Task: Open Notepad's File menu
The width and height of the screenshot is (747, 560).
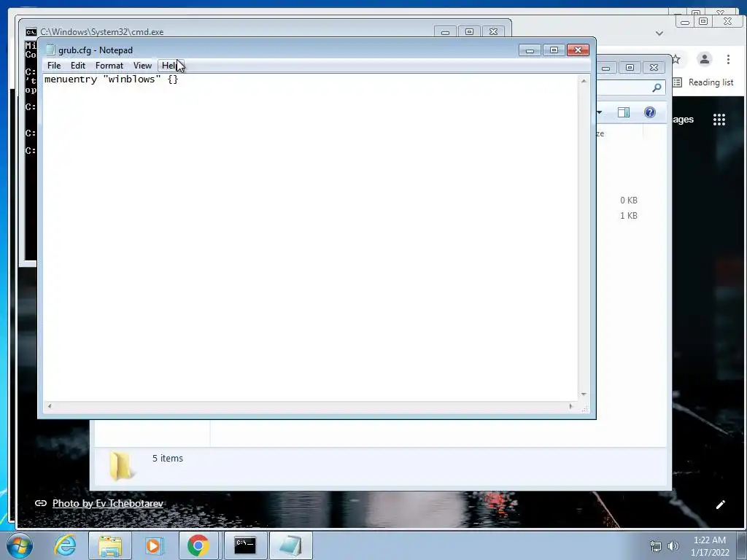Action: tap(54, 66)
